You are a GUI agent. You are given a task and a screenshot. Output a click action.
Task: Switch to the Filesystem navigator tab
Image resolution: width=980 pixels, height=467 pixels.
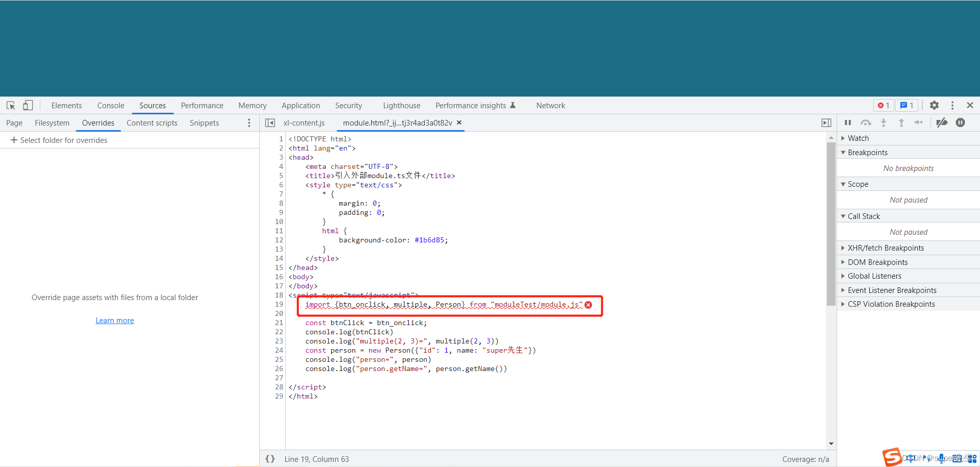coord(52,122)
